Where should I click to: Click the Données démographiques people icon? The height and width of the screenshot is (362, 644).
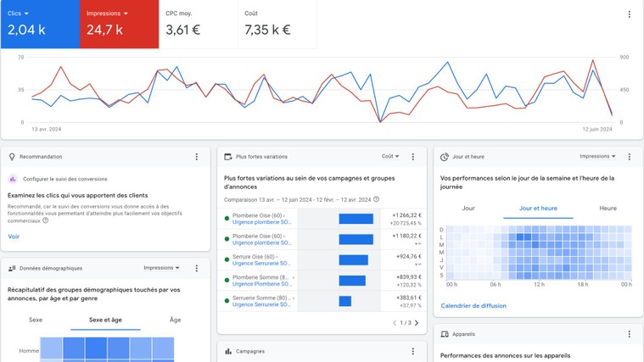click(12, 268)
